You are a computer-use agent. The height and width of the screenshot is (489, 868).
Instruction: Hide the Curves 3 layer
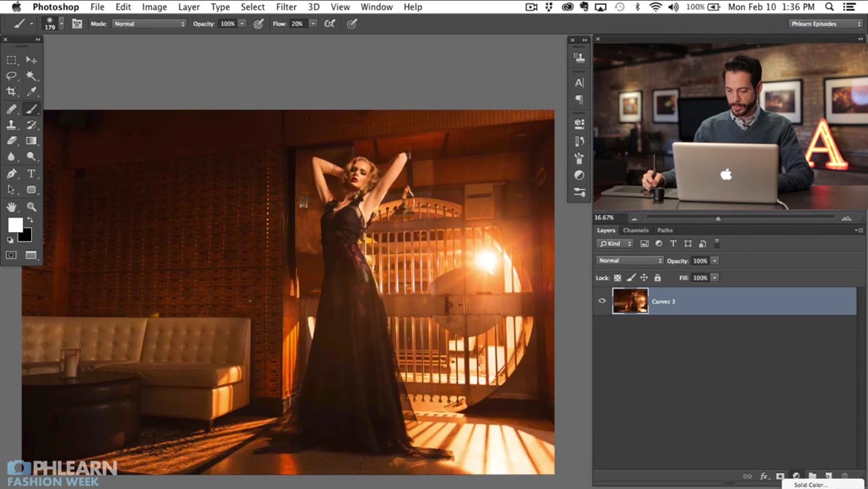[602, 301]
